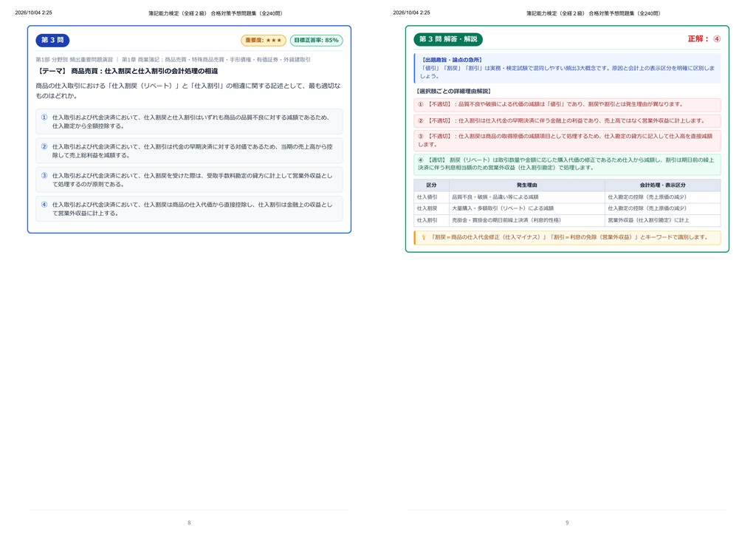The width and height of the screenshot is (756, 535).
Task: Click the green '第 3 問 解答・解説' badge
Action: (x=448, y=39)
